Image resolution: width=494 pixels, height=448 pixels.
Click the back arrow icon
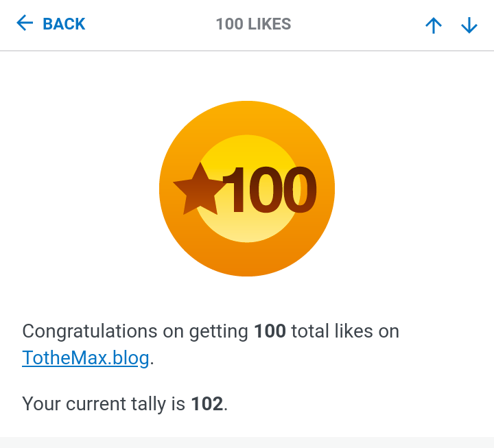click(x=25, y=24)
